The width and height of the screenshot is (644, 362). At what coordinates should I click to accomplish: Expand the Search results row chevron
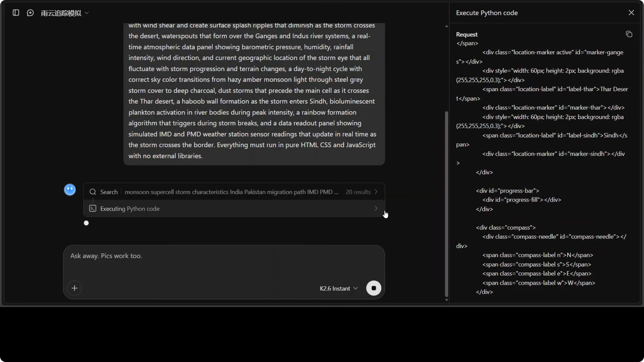(376, 192)
